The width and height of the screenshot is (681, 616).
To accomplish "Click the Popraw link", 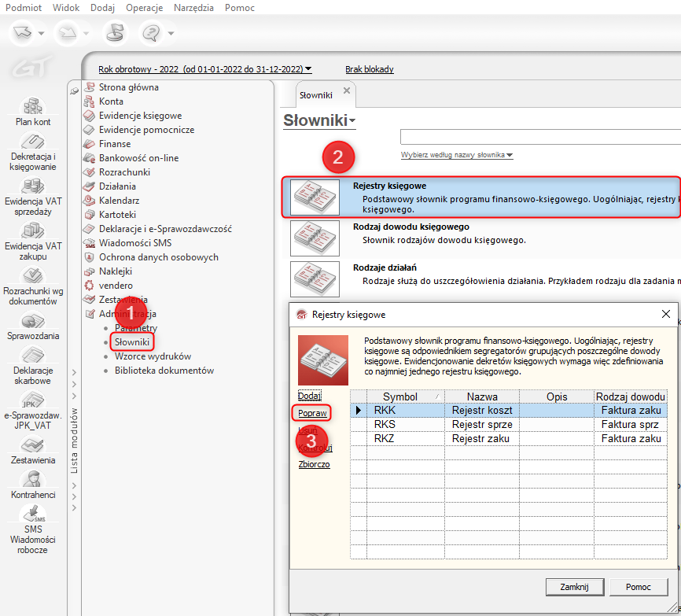I will point(312,413).
